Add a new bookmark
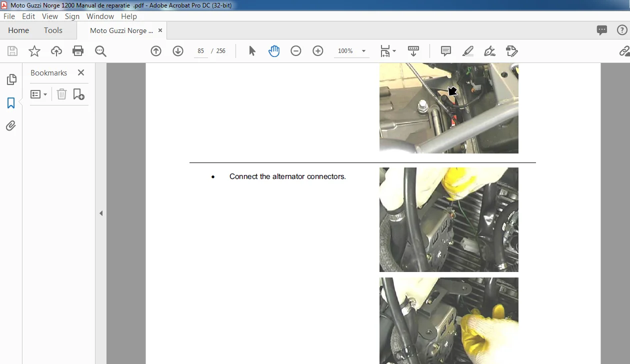The width and height of the screenshot is (630, 364). pos(79,94)
